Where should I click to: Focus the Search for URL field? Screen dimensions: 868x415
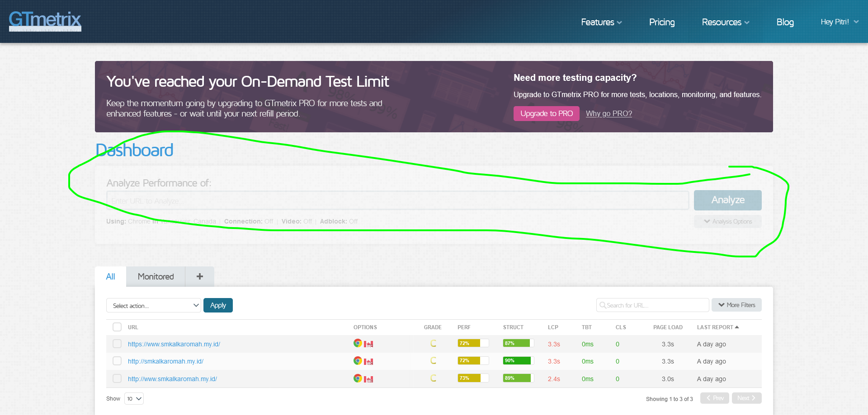click(652, 305)
